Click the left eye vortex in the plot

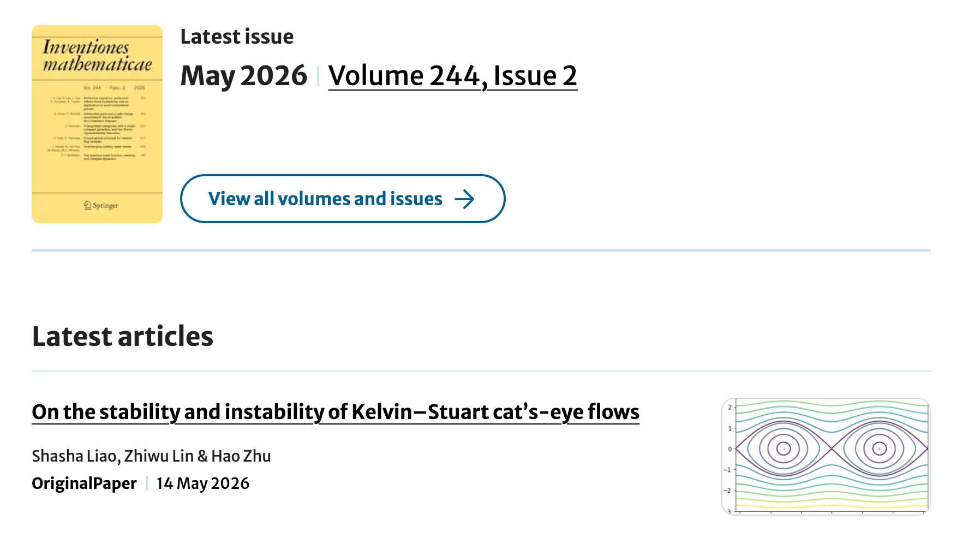(784, 449)
